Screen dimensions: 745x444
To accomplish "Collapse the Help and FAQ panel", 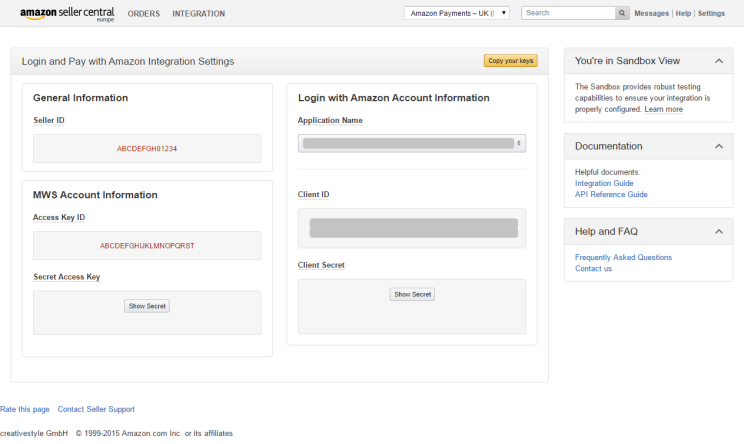I will pyautogui.click(x=719, y=232).
